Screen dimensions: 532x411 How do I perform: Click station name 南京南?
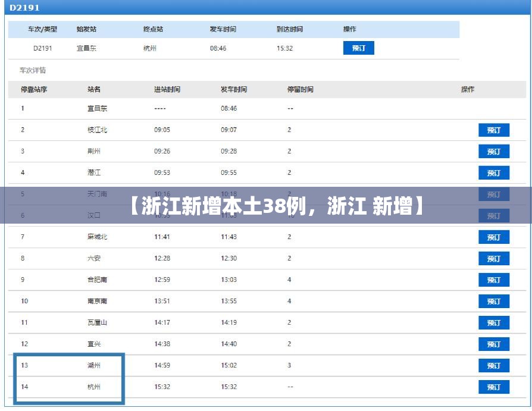97,301
